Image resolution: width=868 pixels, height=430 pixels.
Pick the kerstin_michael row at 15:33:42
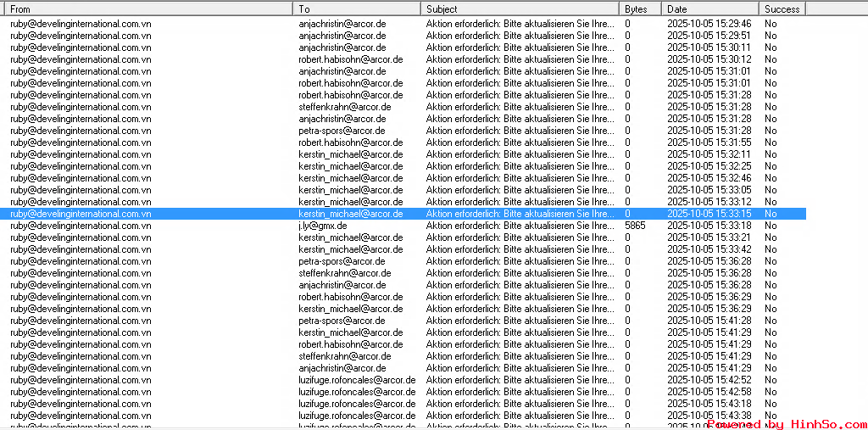click(350, 249)
